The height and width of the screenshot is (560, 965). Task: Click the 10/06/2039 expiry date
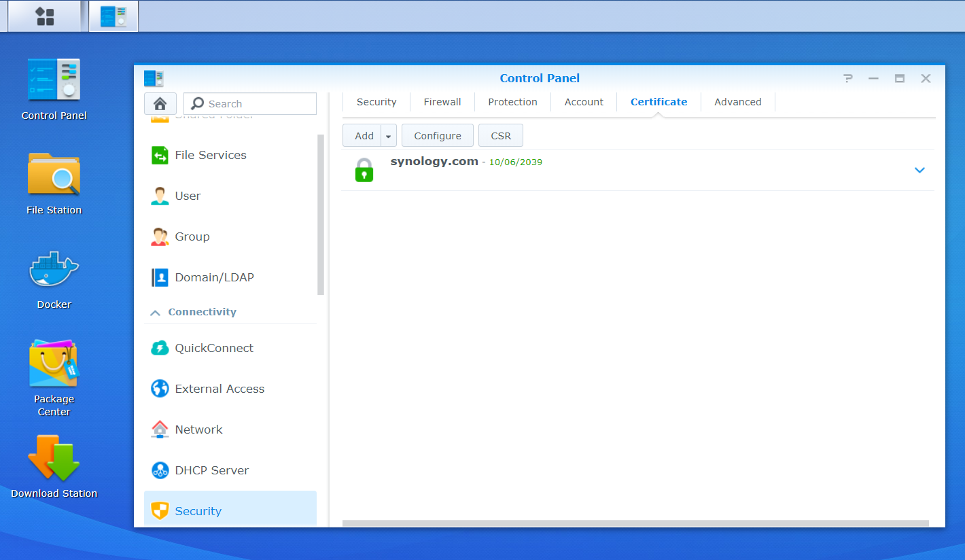[516, 162]
